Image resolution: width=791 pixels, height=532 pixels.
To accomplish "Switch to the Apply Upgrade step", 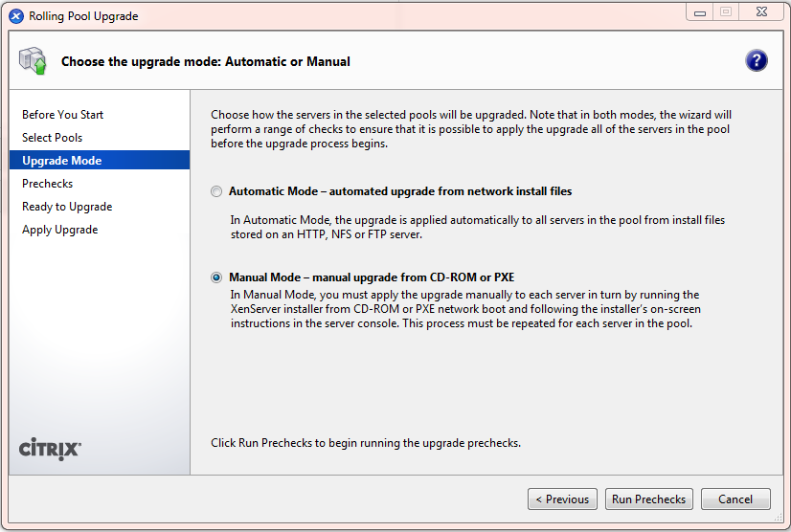I will pos(60,230).
